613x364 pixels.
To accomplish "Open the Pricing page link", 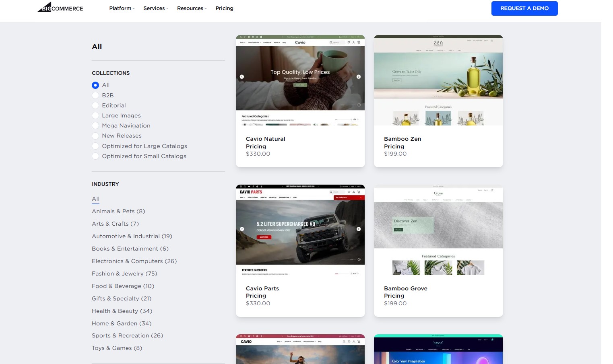I will [225, 8].
